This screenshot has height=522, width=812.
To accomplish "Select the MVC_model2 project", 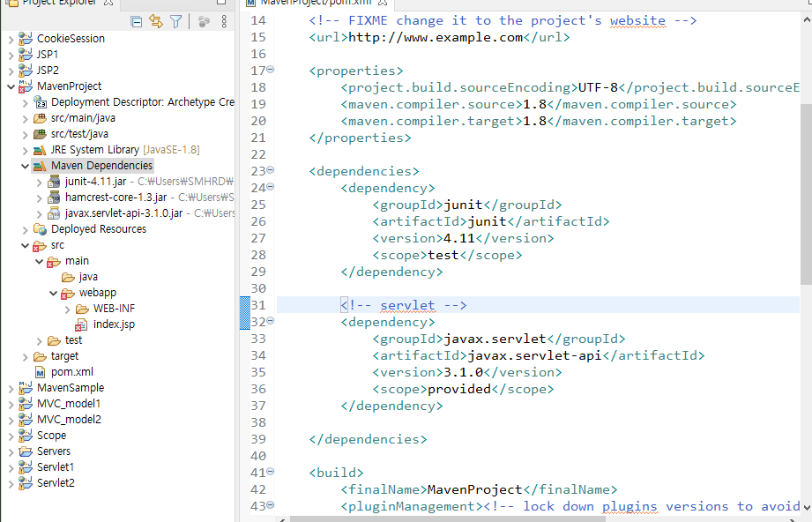I will [69, 420].
